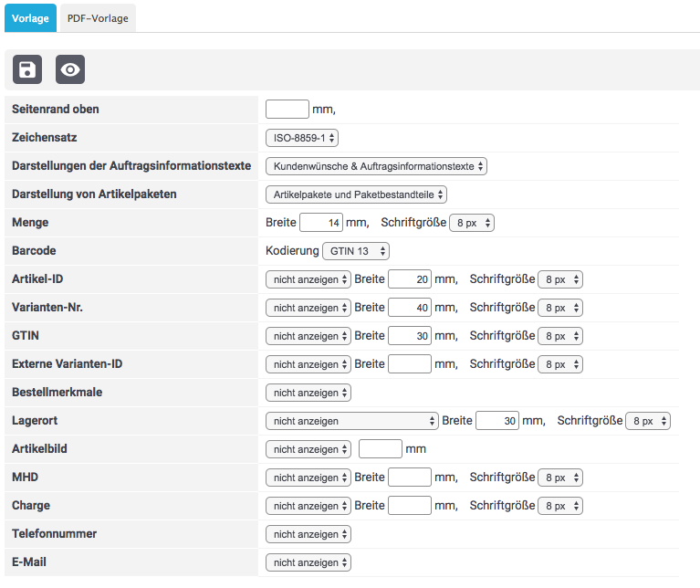Open Menge Schriftgröße dropdown
This screenshot has height=588, width=700.
point(472,223)
